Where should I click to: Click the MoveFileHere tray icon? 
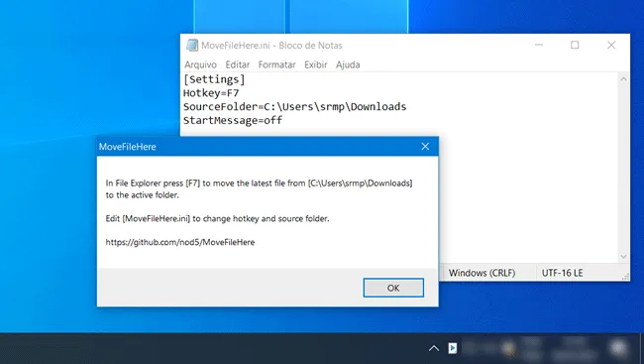point(452,348)
